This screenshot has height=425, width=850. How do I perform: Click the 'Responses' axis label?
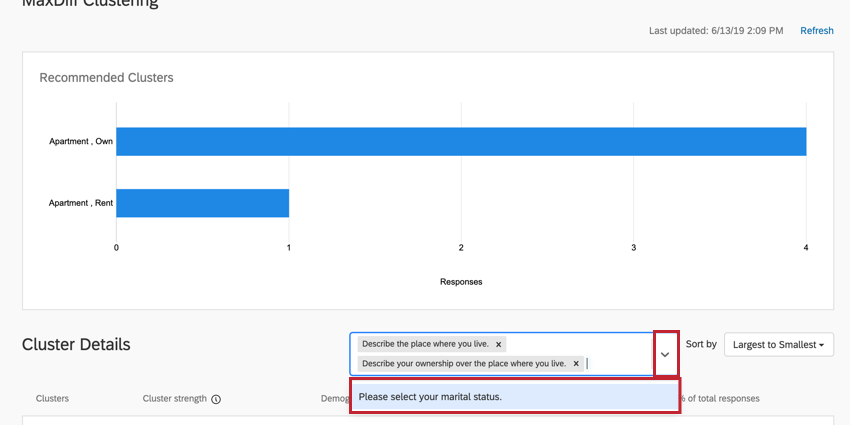coord(461,282)
